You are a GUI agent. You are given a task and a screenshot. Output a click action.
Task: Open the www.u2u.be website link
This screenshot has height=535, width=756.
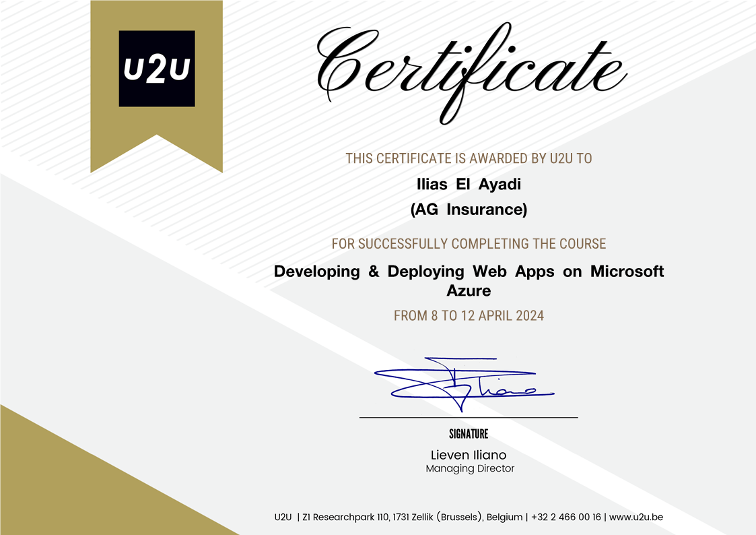click(636, 517)
